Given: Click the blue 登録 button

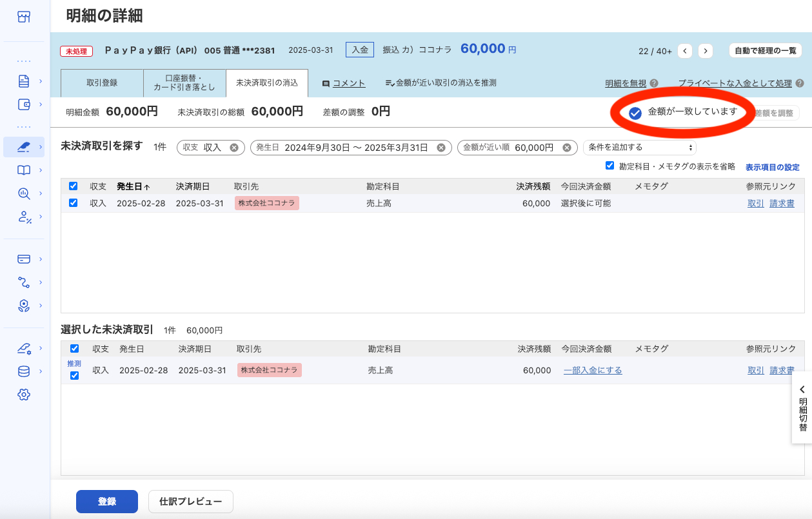Looking at the screenshot, I should [106, 501].
